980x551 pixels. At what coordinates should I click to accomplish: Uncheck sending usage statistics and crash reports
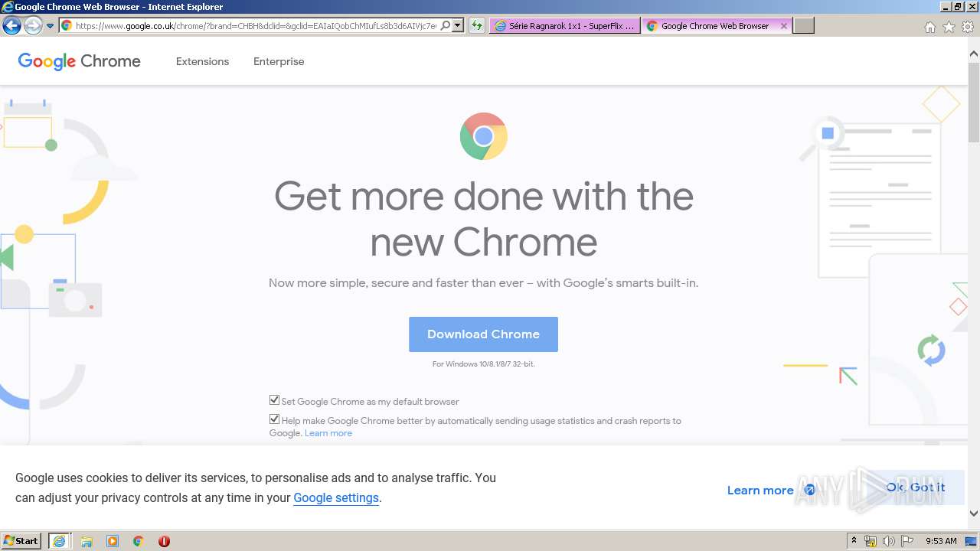click(274, 419)
